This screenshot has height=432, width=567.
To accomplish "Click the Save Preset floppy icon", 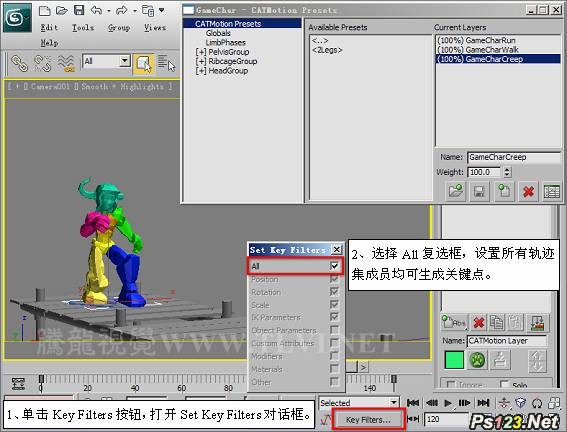I will coord(479,191).
